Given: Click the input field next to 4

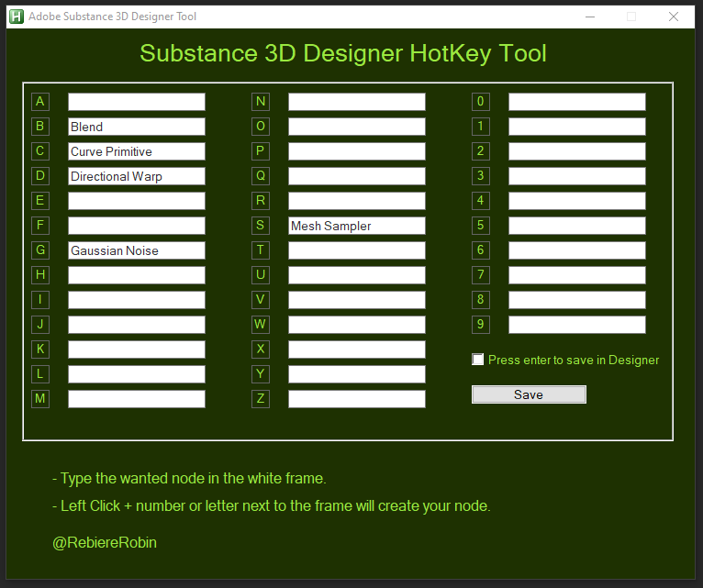Looking at the screenshot, I should coord(577,201).
